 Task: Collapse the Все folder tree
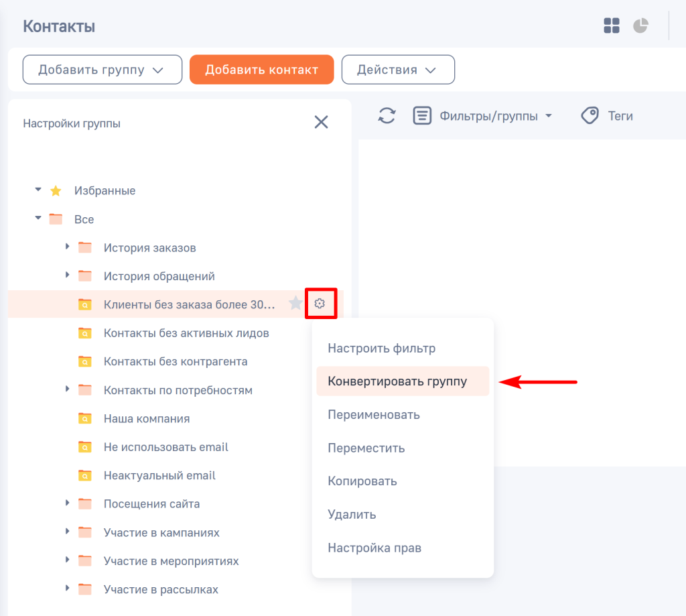click(38, 219)
